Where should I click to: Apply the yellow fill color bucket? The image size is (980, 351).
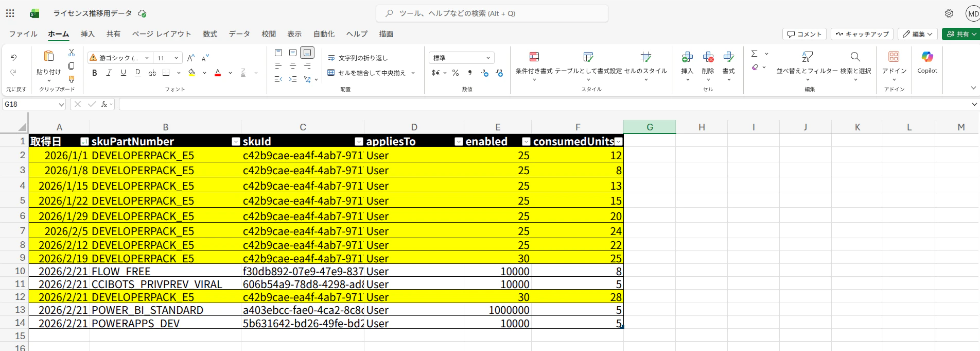pos(192,73)
